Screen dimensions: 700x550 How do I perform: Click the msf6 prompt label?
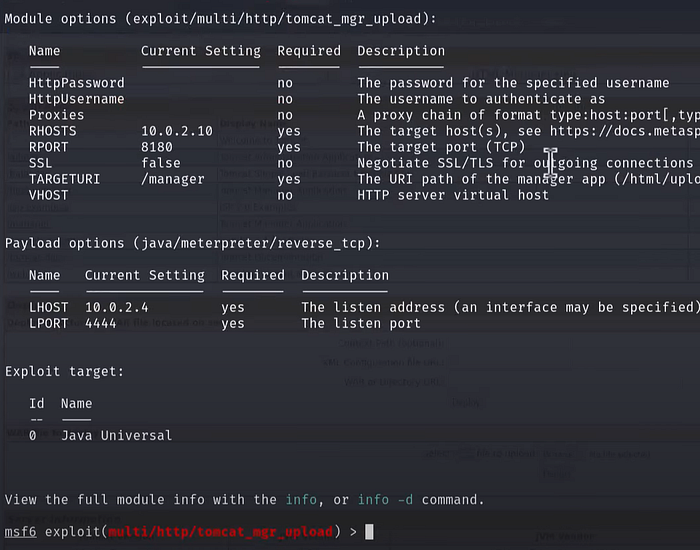point(21,532)
